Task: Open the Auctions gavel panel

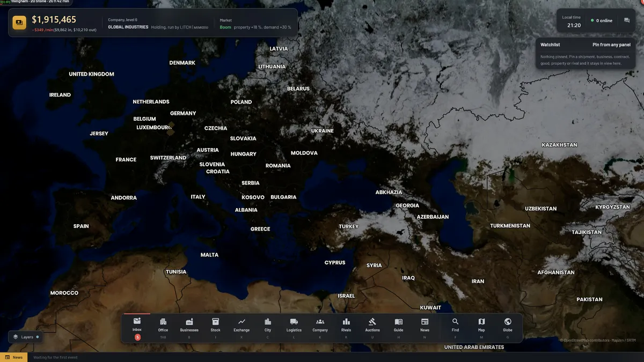Action: point(372,328)
